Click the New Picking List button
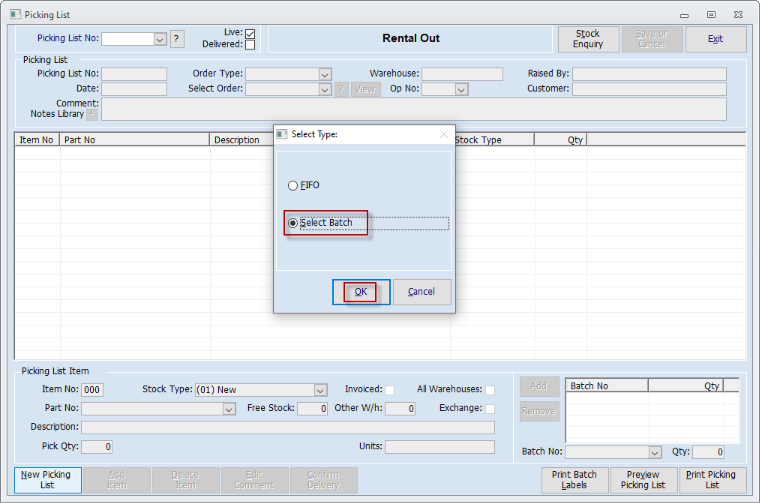 coord(48,480)
